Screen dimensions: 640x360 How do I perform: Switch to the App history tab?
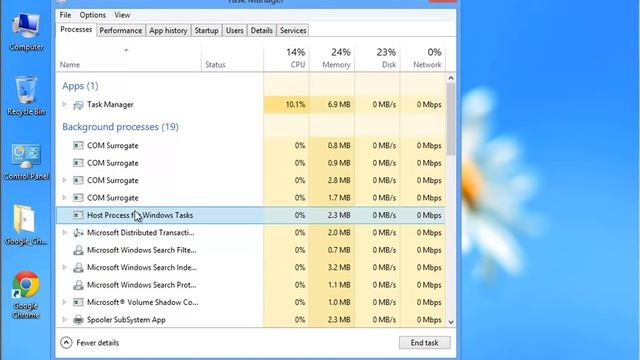168,31
